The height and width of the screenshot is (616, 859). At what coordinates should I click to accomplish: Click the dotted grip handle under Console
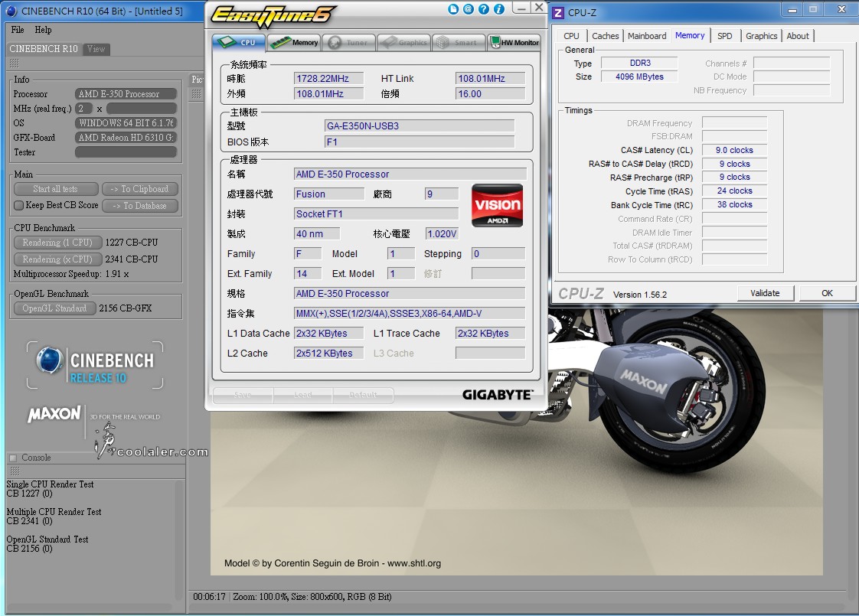tap(15, 471)
